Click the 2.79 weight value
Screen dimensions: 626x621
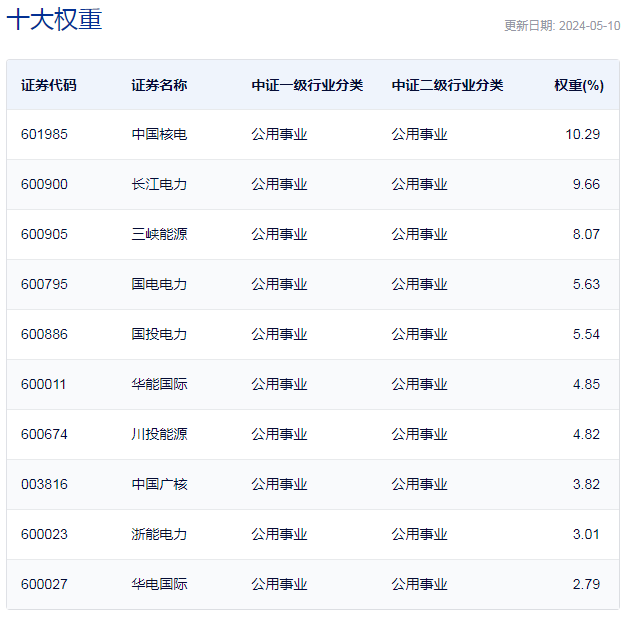coord(586,584)
